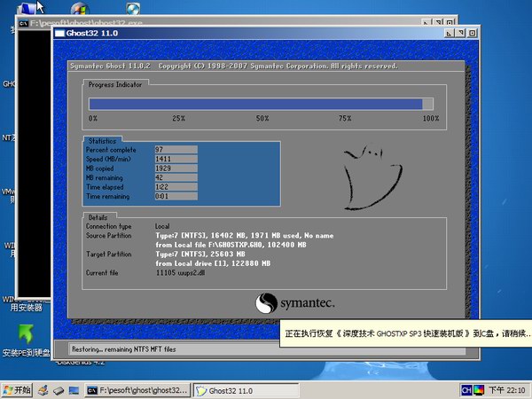Open the 安装PE到硬盘 desktop icon
The height and width of the screenshot is (399, 532).
(x=26, y=340)
